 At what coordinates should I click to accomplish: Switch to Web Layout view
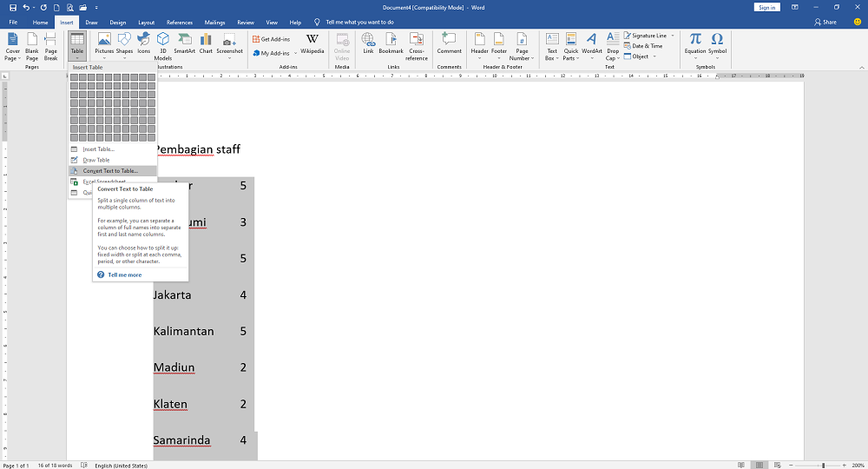777,466
